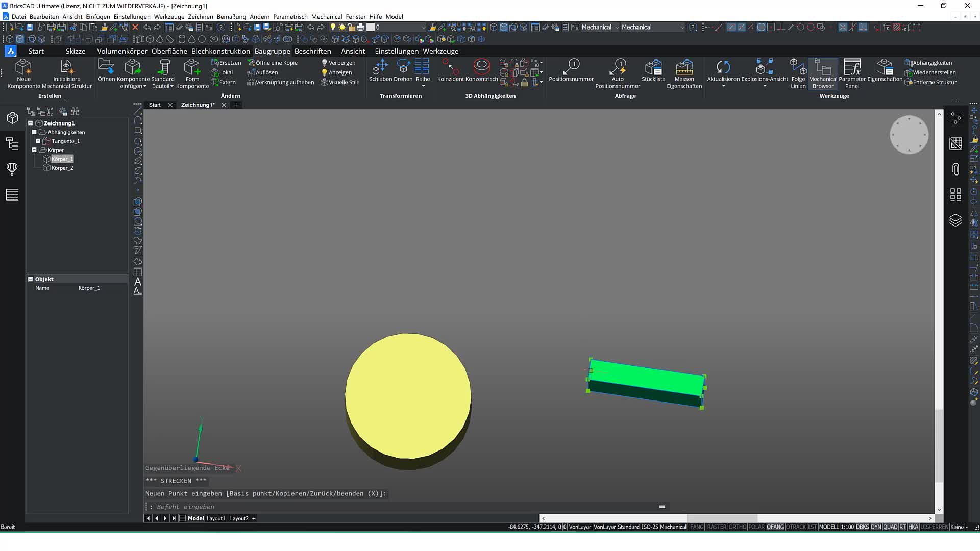The image size is (980, 551).
Task: Click the BricsCAD home ribbon logo
Action: [10, 51]
